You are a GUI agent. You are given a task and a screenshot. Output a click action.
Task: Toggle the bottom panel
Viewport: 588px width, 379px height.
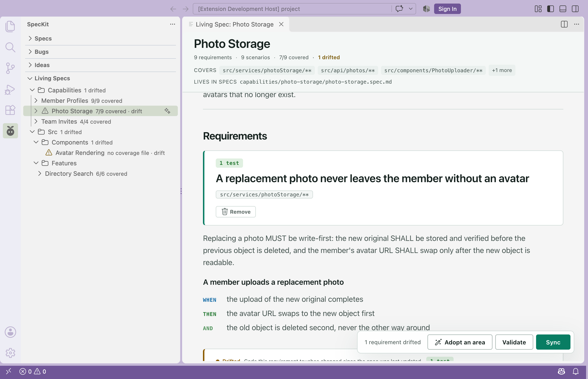pos(563,9)
